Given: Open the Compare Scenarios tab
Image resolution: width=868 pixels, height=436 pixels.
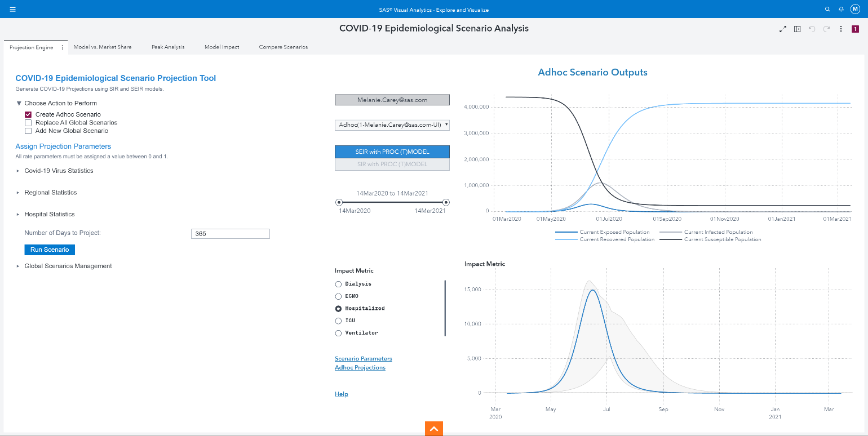Looking at the screenshot, I should pyautogui.click(x=283, y=47).
